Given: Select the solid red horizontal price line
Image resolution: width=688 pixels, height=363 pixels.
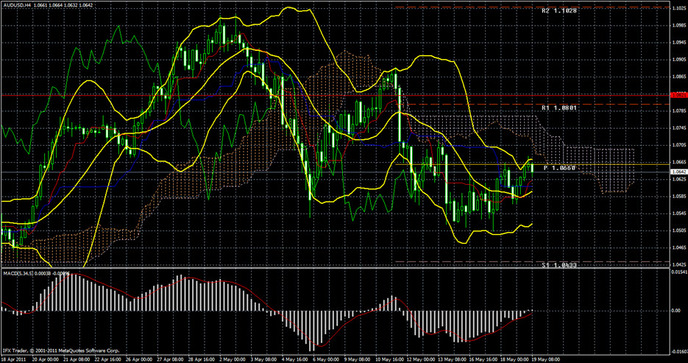Looking at the screenshot, I should [x=335, y=95].
